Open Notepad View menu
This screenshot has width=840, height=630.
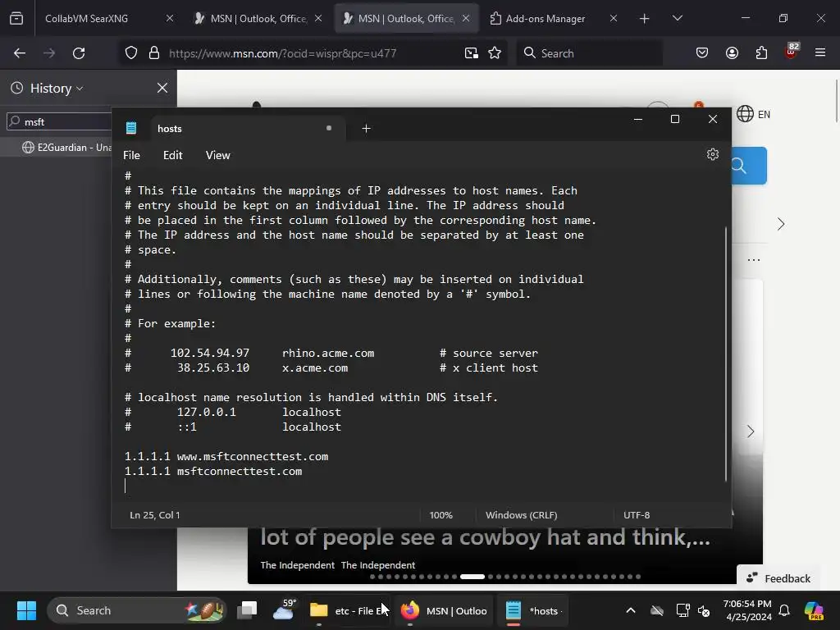[x=217, y=155]
